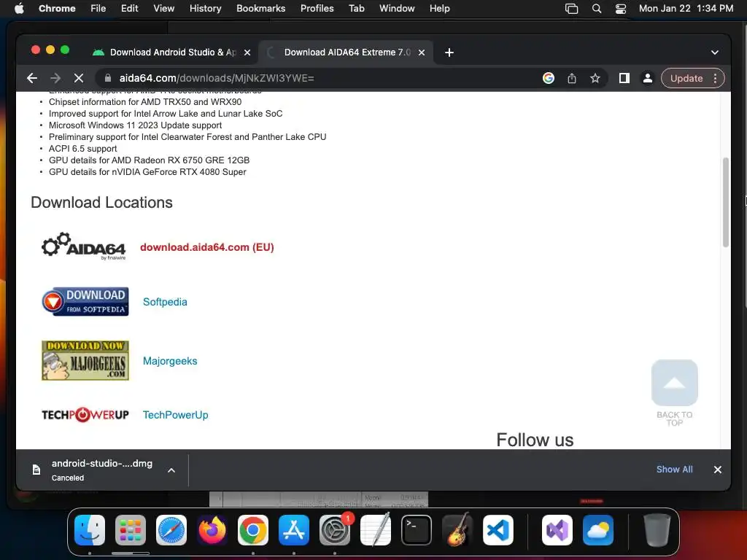Screen dimensions: 747x560
Task: Open Launchpad from the Dock
Action: point(131,530)
